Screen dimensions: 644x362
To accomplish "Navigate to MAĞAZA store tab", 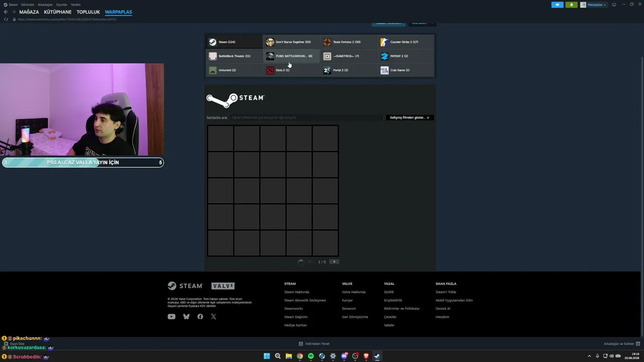I will coord(29,12).
